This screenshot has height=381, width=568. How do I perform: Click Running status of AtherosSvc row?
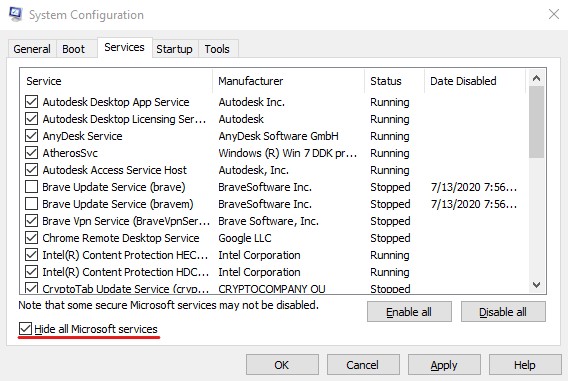[x=389, y=153]
